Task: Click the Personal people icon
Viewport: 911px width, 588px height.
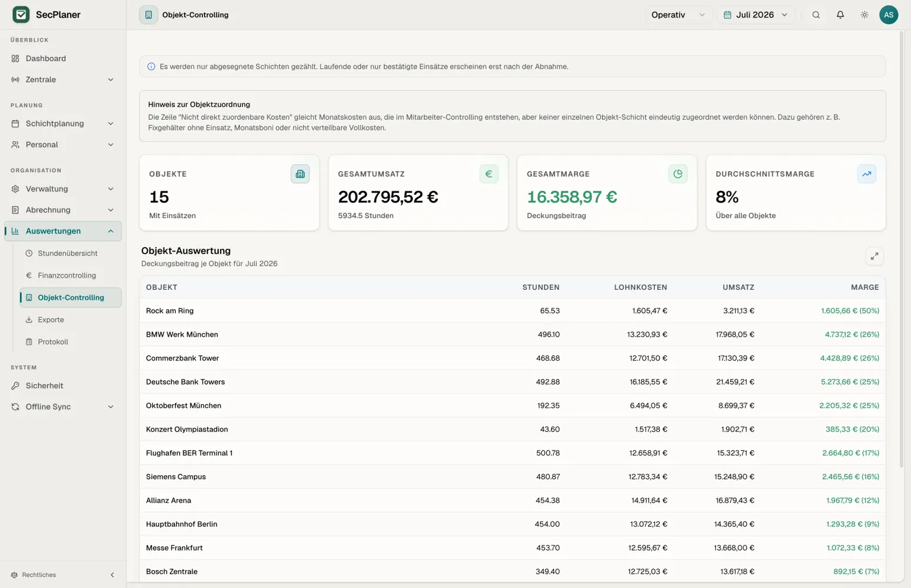Action: coord(15,145)
